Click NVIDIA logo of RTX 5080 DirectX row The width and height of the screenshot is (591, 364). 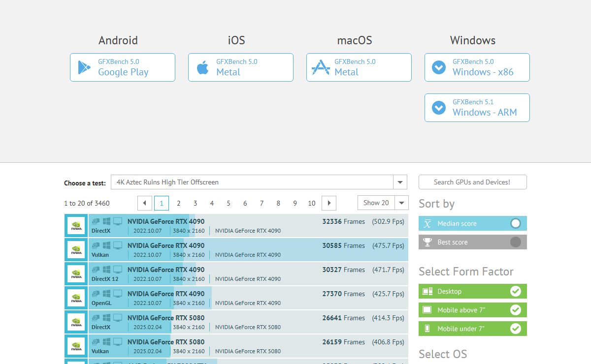76,322
